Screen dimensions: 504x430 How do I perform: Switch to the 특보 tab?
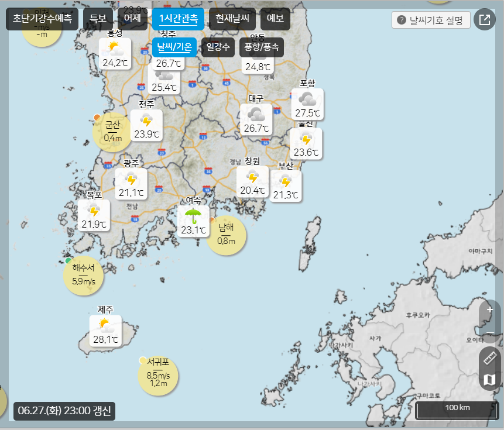click(x=98, y=19)
